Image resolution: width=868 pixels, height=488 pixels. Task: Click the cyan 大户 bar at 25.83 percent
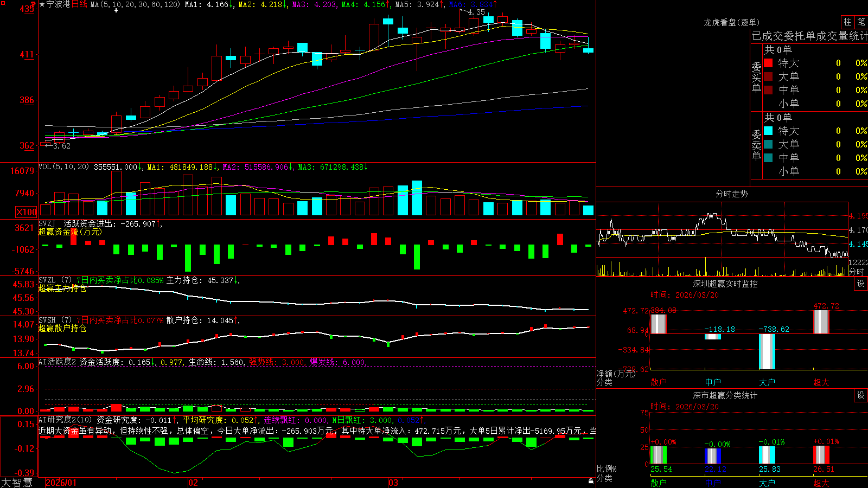click(x=767, y=455)
